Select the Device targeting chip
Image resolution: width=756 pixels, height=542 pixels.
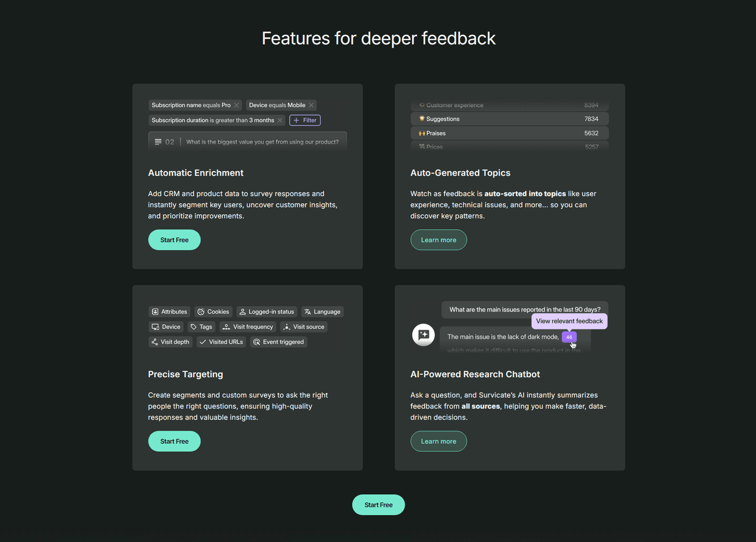[x=166, y=327]
